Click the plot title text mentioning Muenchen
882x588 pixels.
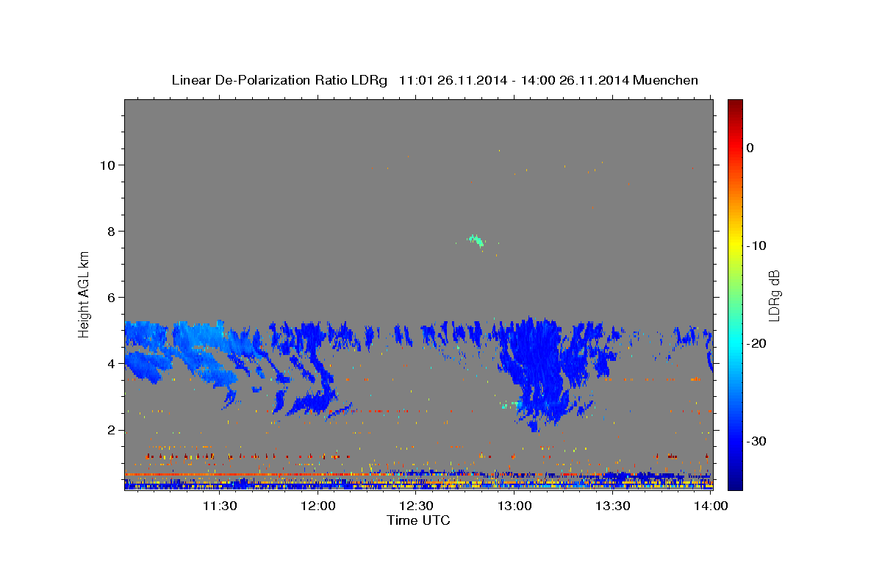pos(434,80)
